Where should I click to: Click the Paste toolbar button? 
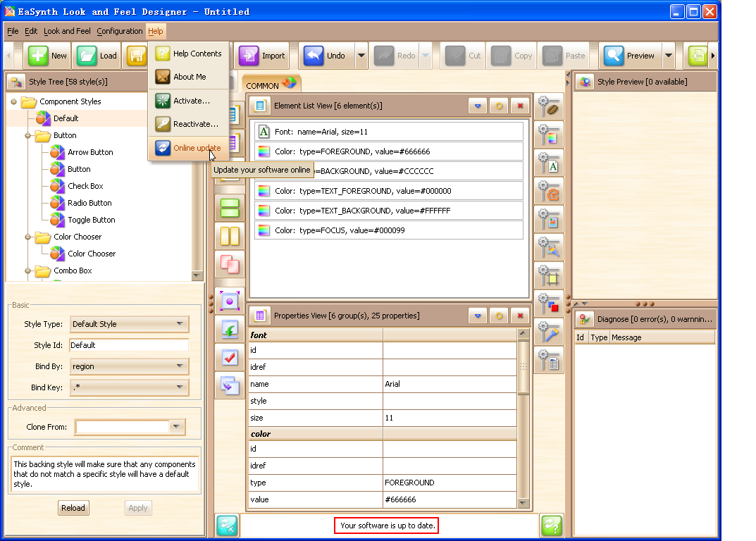(564, 56)
